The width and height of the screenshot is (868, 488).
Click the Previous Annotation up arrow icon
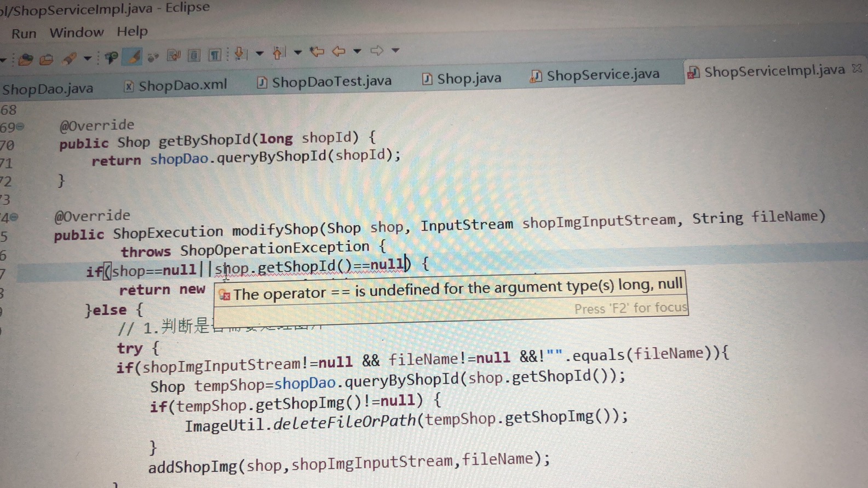point(279,53)
